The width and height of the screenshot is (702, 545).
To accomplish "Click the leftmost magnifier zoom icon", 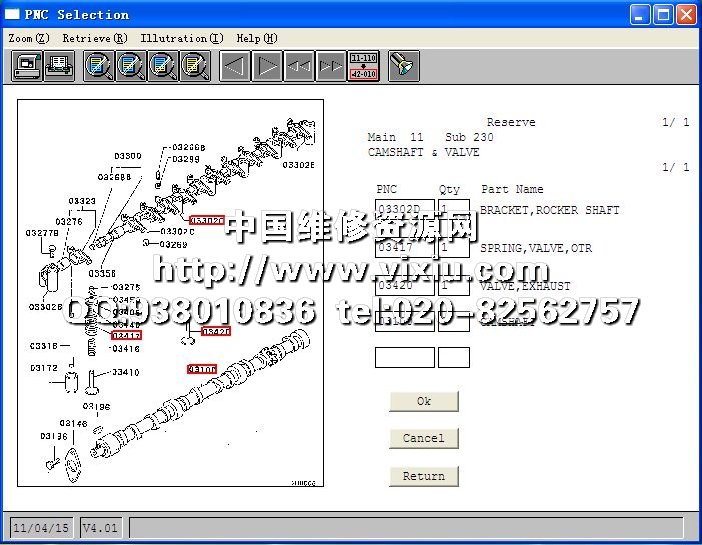I will pyautogui.click(x=99, y=67).
